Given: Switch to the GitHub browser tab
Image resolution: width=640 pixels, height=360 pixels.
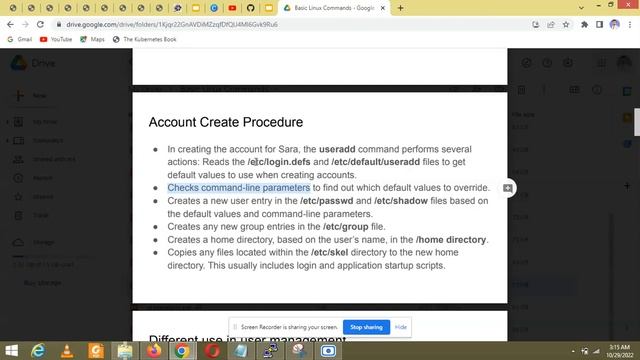Looking at the screenshot, I should tap(251, 8).
